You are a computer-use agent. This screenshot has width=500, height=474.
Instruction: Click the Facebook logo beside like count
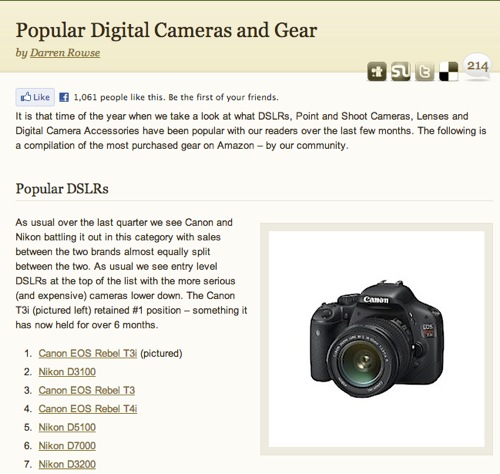coord(64,97)
